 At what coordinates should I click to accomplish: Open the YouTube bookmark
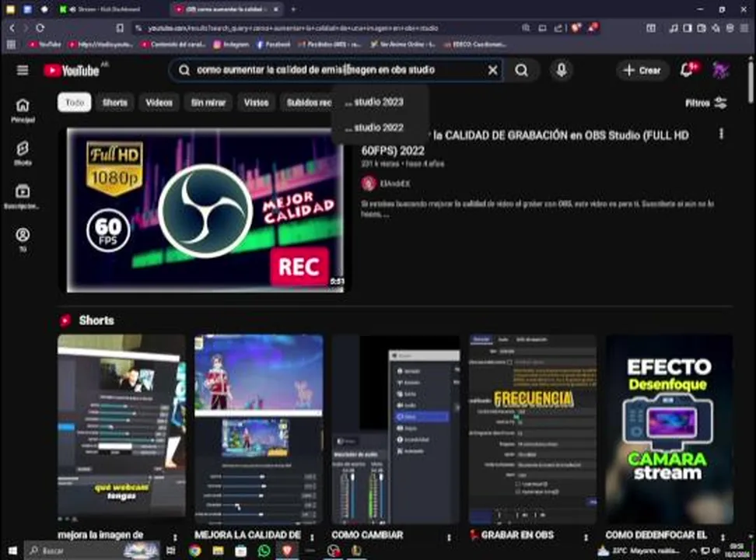pyautogui.click(x=45, y=44)
